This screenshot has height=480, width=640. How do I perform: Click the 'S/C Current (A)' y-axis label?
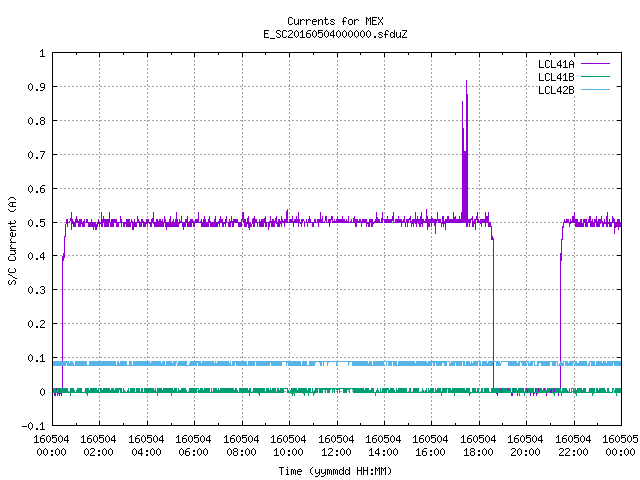[12, 241]
